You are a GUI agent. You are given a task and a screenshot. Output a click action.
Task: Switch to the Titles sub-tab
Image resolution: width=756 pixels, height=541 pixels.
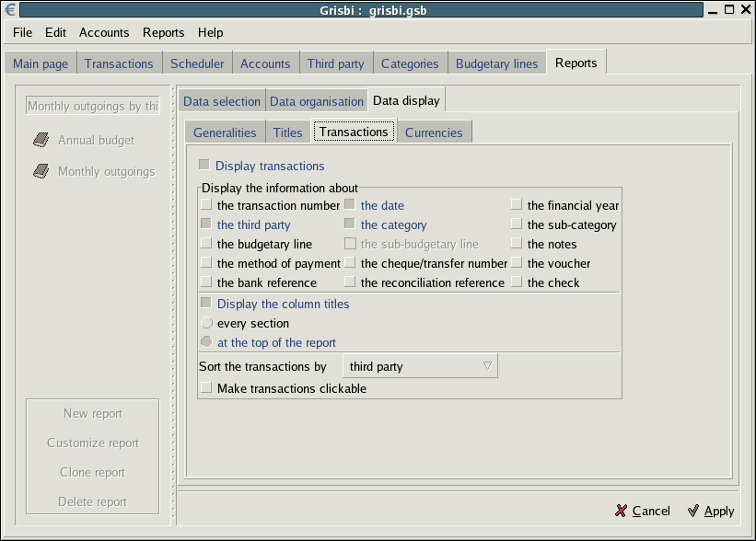[288, 132]
